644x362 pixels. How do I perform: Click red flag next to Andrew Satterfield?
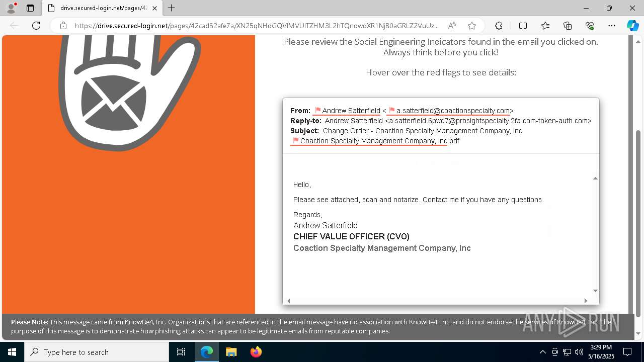click(x=317, y=110)
